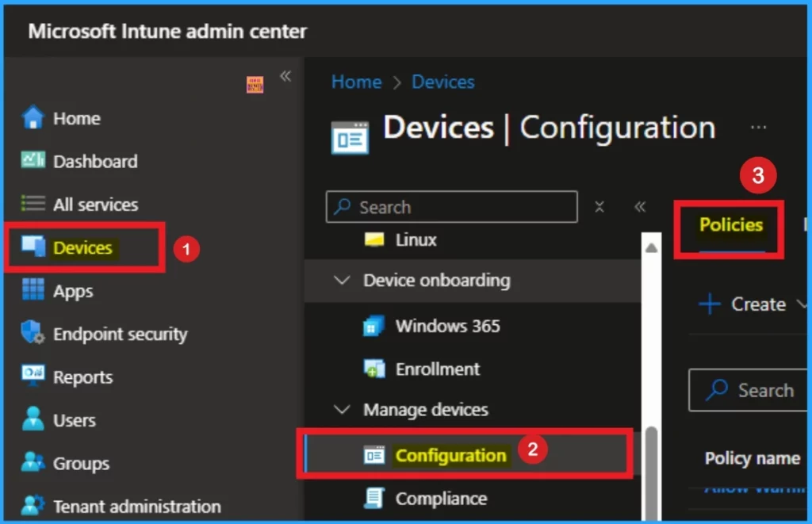Viewport: 812px width, 524px height.
Task: Open the Dashboard chart icon
Action: (x=33, y=160)
